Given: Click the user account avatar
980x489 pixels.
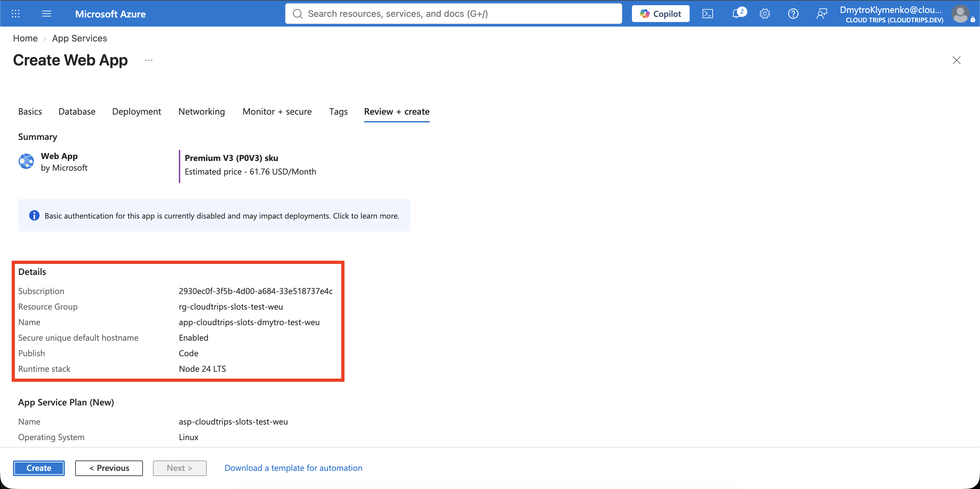Looking at the screenshot, I should click(960, 14).
